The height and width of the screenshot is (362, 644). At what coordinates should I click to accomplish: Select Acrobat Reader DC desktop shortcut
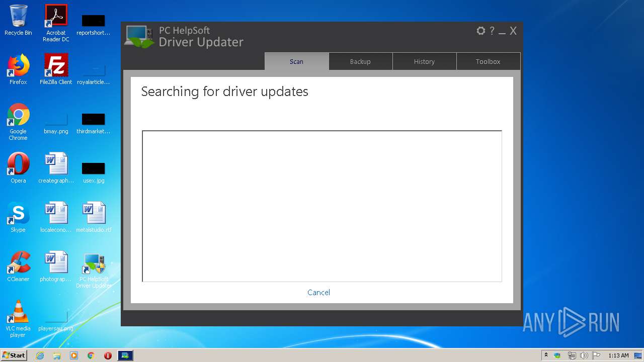[56, 23]
